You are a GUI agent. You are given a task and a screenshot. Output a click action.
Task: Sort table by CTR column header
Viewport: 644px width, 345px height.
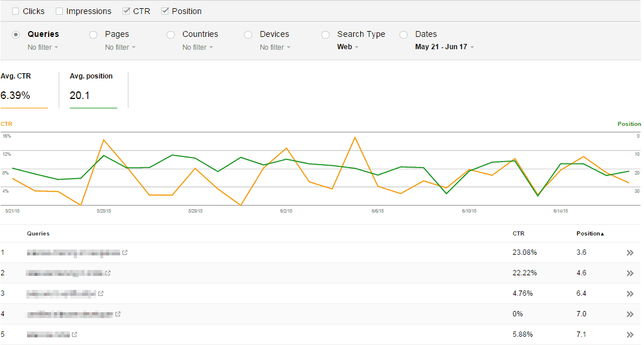point(518,233)
